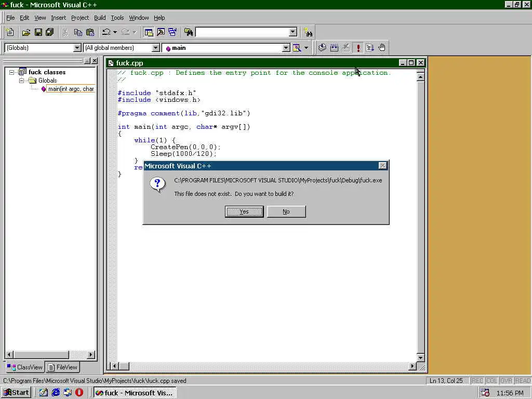Click the 'Ln 13, Col 25' status text
The height and width of the screenshot is (399, 532).
446,381
